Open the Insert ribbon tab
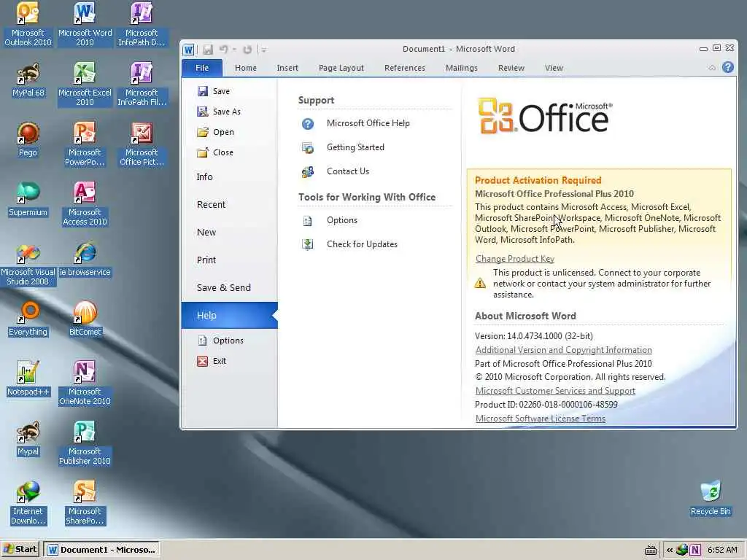 click(x=287, y=68)
